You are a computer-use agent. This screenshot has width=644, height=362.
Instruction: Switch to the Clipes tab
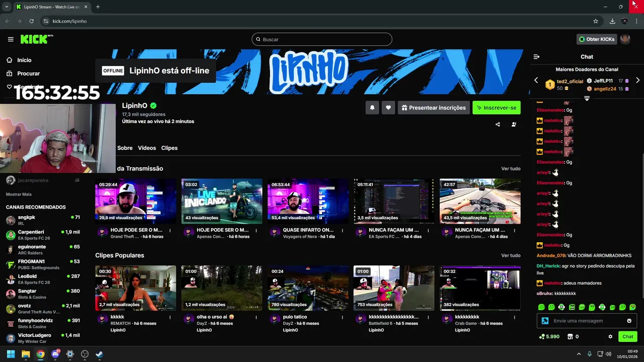pos(170,148)
